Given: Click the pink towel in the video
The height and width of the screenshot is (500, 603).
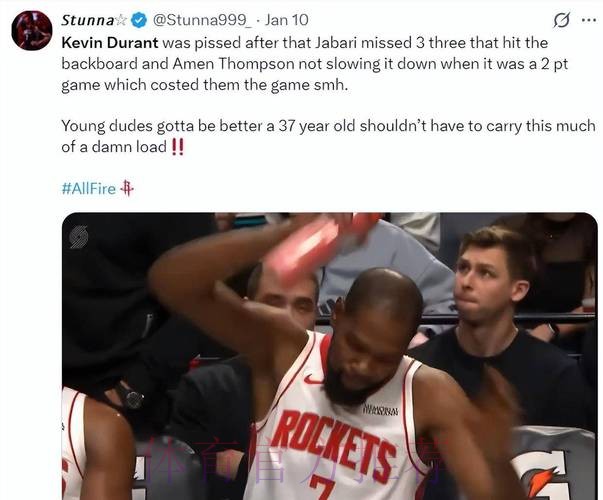Looking at the screenshot, I should click(319, 244).
